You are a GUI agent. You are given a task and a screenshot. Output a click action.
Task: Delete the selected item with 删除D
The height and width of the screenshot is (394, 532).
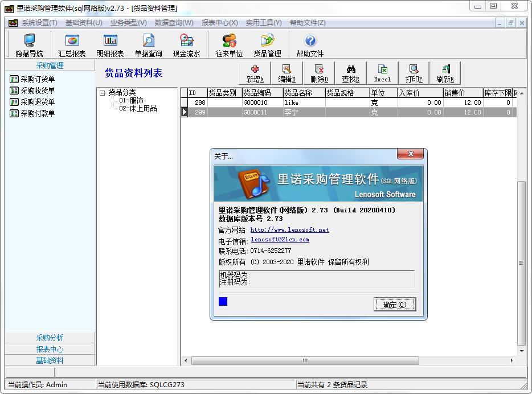click(x=319, y=73)
